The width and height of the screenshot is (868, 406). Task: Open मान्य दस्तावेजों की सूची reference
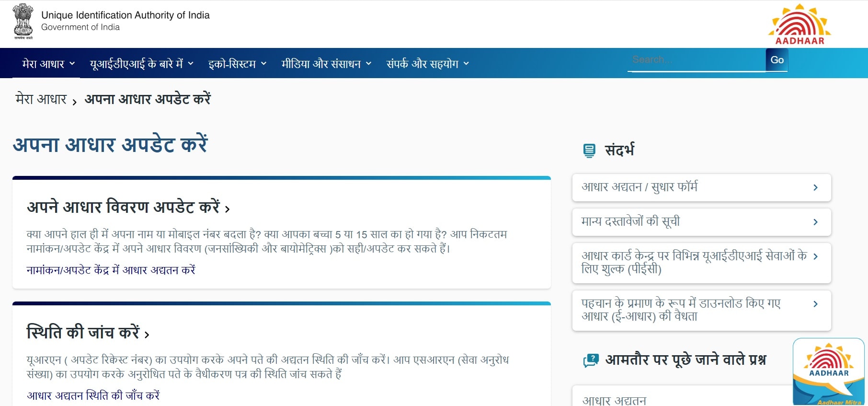pyautogui.click(x=701, y=222)
